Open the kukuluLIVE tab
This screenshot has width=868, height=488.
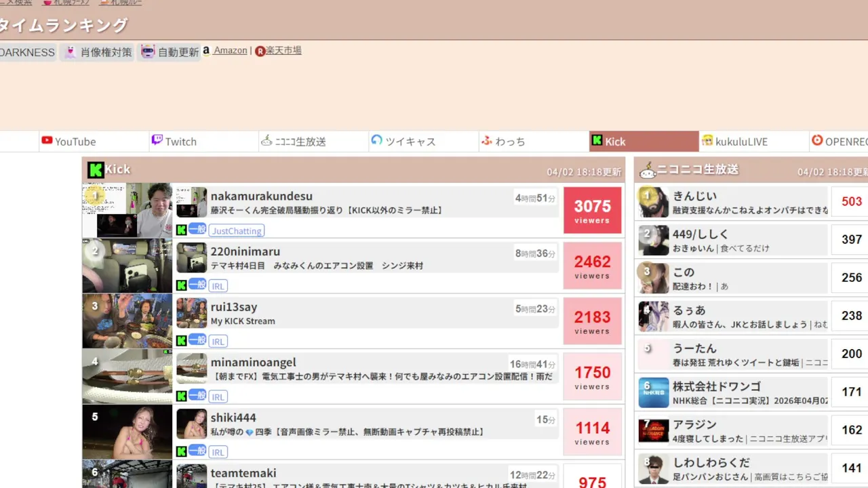(754, 141)
